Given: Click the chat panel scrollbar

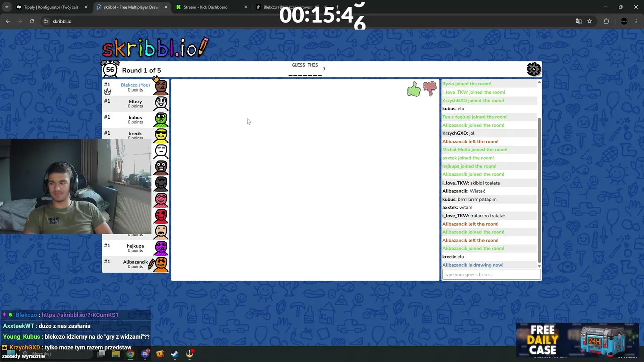Looking at the screenshot, I should click(539, 191).
